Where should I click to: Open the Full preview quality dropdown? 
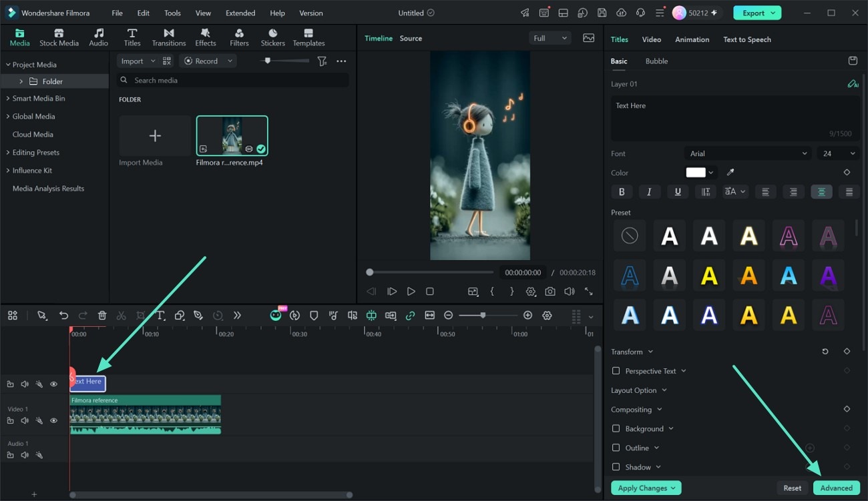550,38
